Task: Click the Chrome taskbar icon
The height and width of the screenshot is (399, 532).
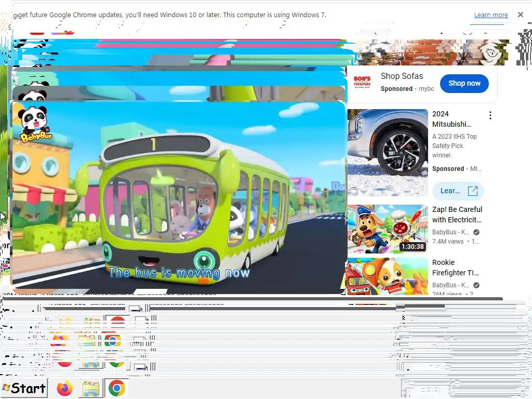Action: pos(116,388)
